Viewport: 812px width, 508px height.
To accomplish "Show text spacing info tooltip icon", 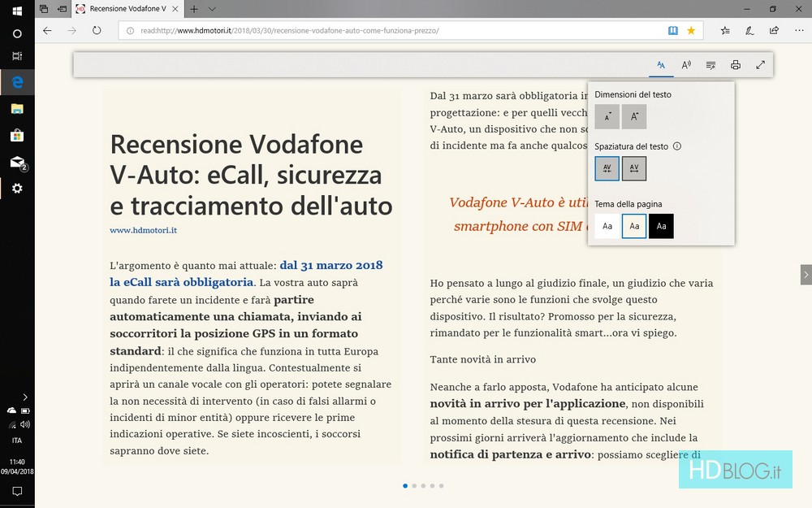I will click(677, 146).
